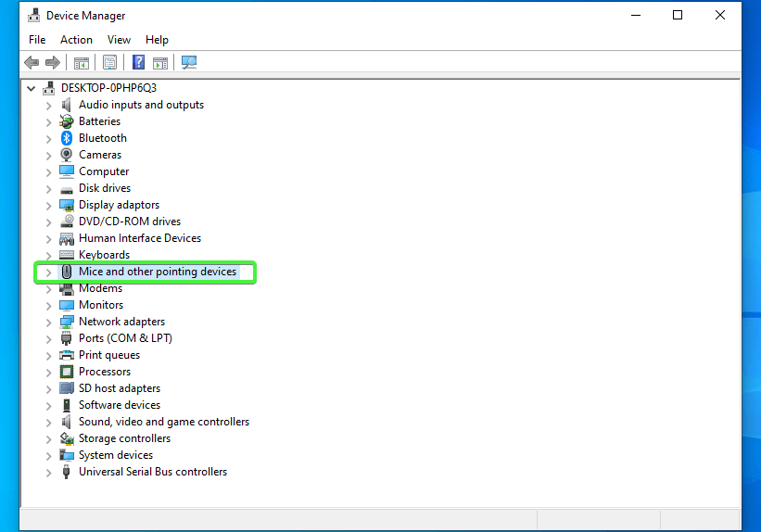Click the Batteries icon
761x532 pixels.
pyautogui.click(x=67, y=121)
